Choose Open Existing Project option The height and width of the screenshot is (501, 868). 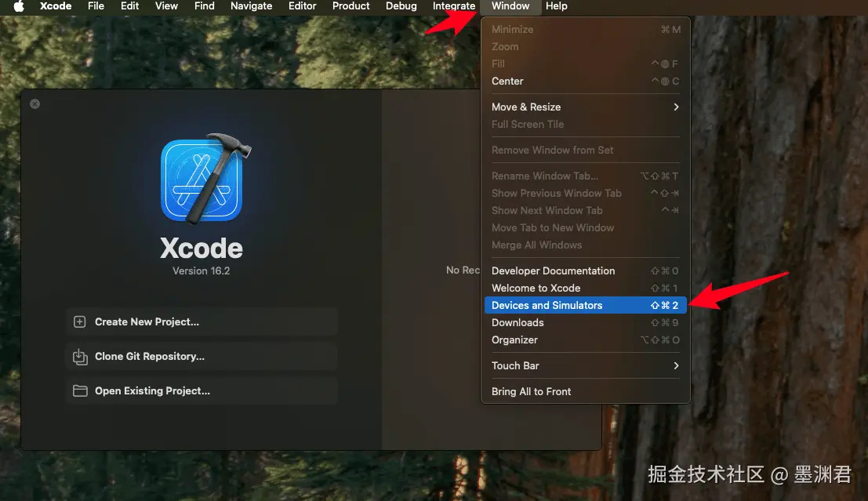coord(202,390)
